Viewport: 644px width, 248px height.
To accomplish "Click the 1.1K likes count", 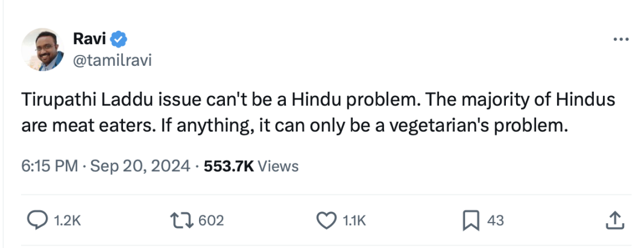I will (353, 221).
